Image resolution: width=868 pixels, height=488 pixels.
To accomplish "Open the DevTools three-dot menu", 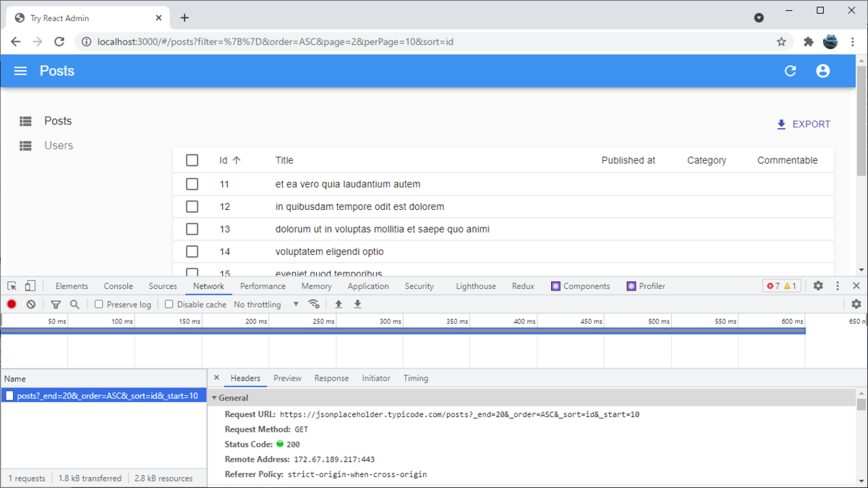I will (837, 286).
